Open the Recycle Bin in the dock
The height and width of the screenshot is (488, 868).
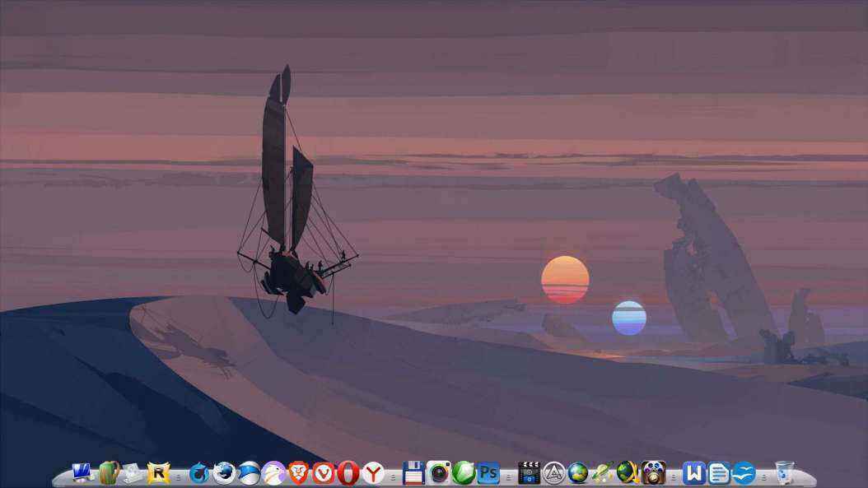pos(784,473)
